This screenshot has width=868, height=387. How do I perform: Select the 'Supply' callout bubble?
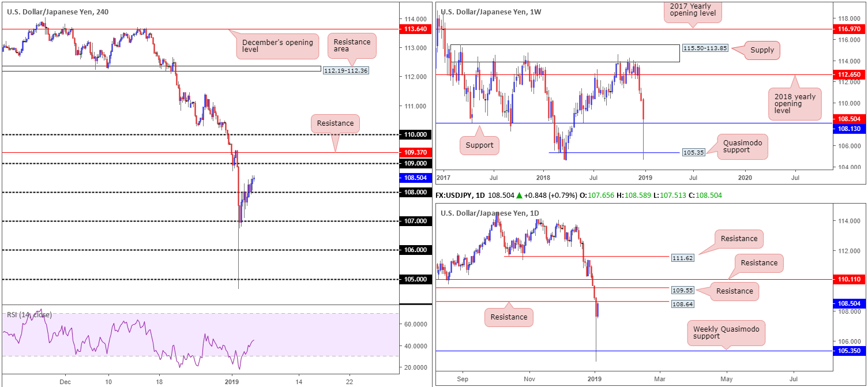pos(761,50)
